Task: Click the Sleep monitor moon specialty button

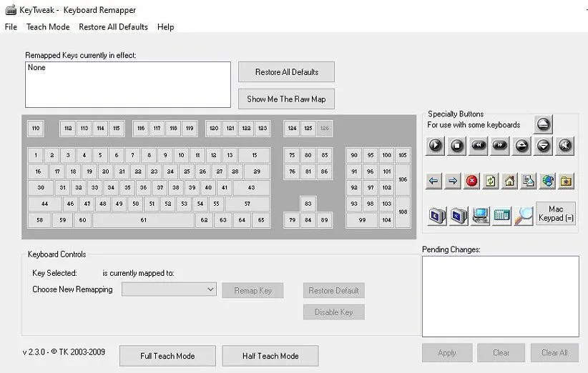Action: (437, 216)
